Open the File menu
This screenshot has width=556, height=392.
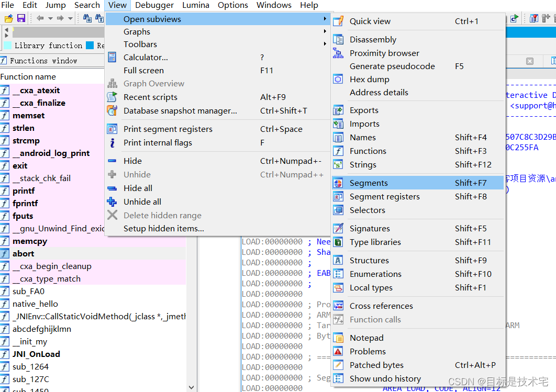(x=7, y=5)
